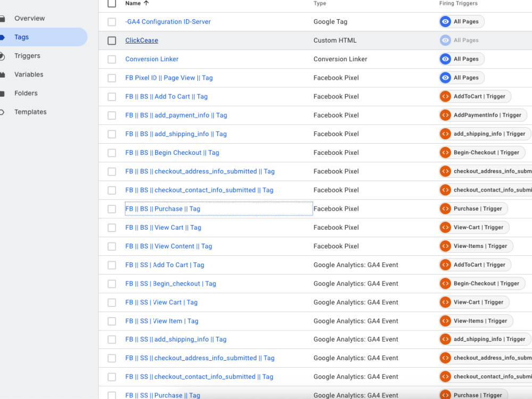Viewport: 532px width, 399px height.
Task: Open FB || BS || Begin Checkout tag
Action: pos(172,152)
